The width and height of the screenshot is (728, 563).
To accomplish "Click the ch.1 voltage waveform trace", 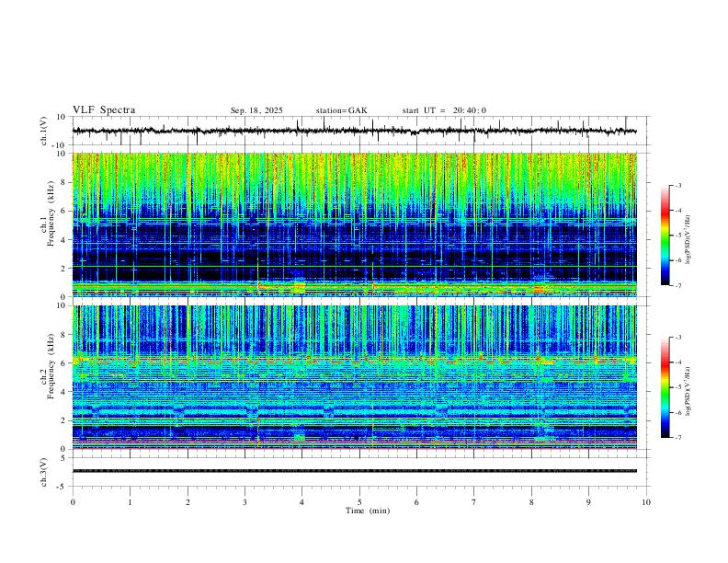I will point(354,131).
